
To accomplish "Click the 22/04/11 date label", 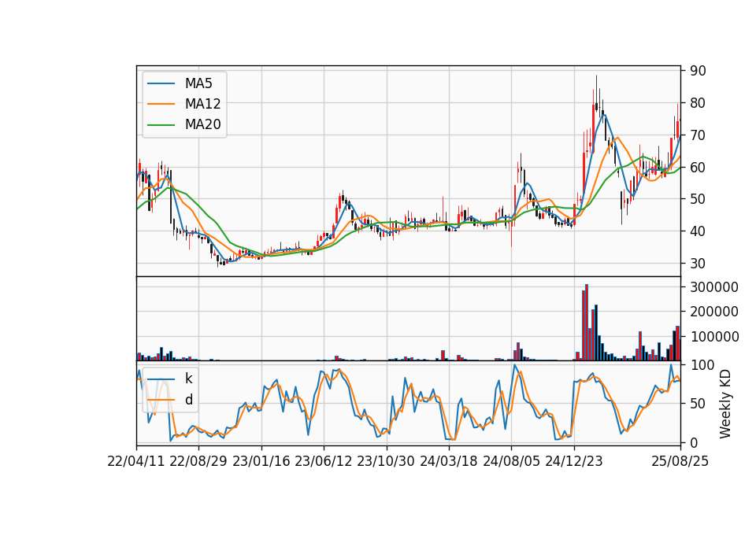I will (136, 461).
